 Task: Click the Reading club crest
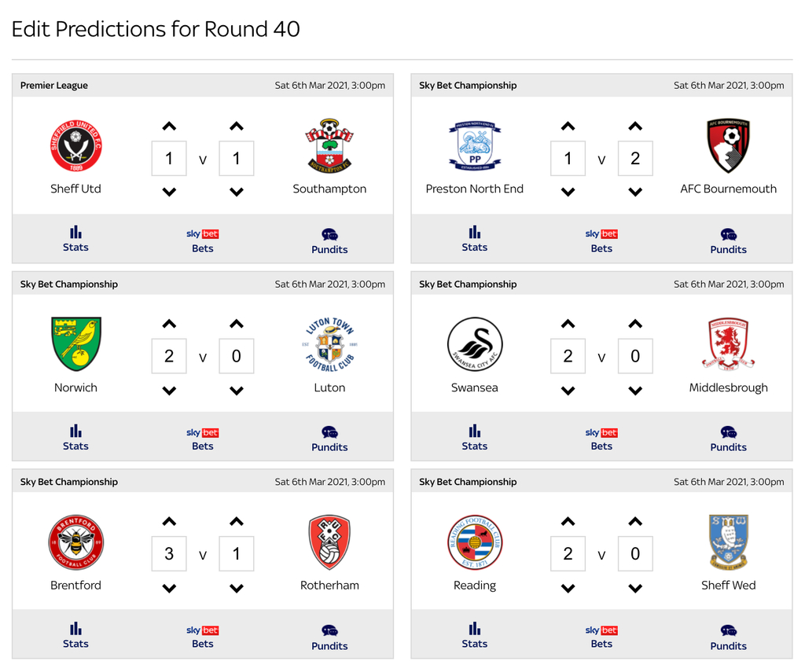pyautogui.click(x=474, y=542)
